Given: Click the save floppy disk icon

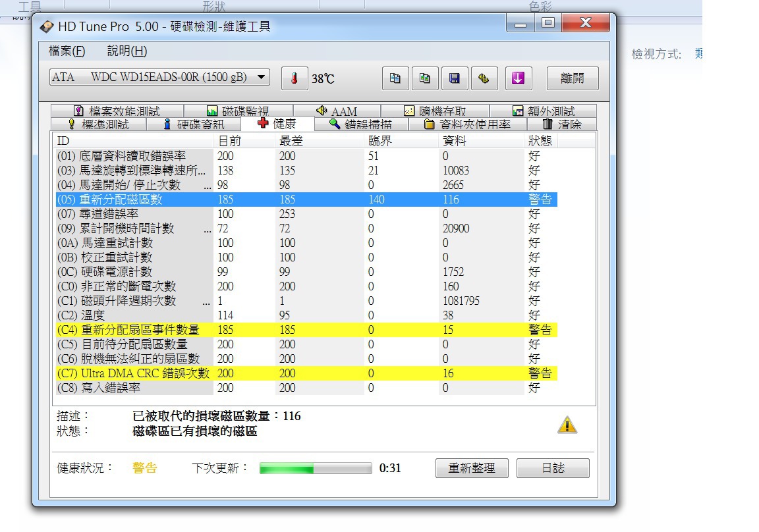Looking at the screenshot, I should coord(455,78).
